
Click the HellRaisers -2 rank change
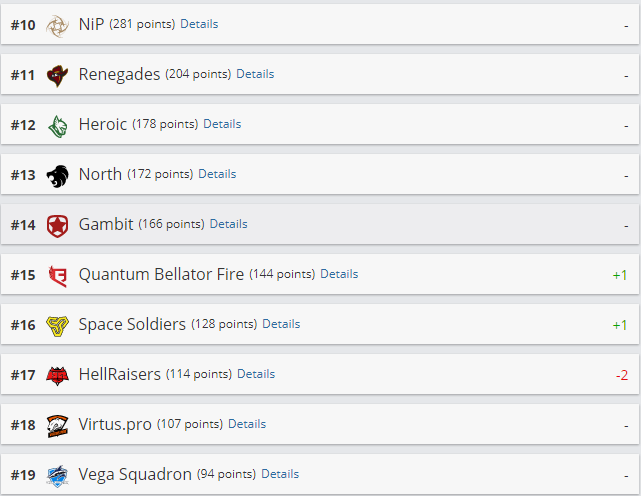click(x=621, y=374)
